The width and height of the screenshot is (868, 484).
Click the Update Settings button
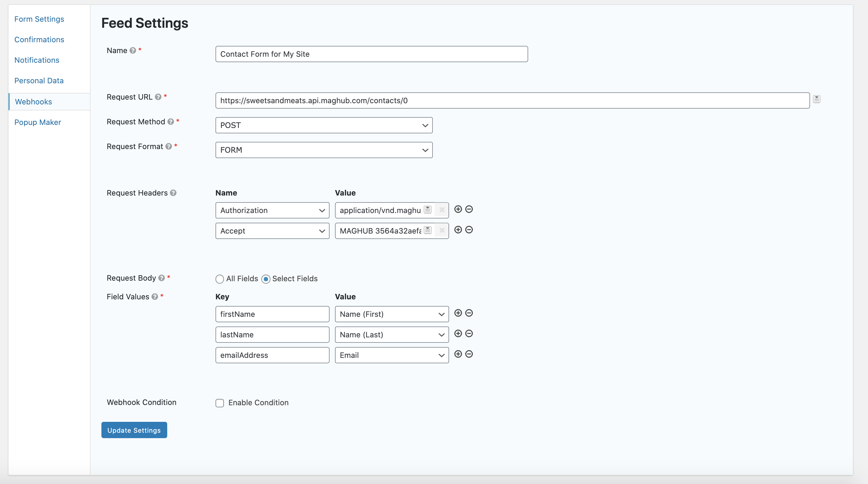tap(134, 430)
